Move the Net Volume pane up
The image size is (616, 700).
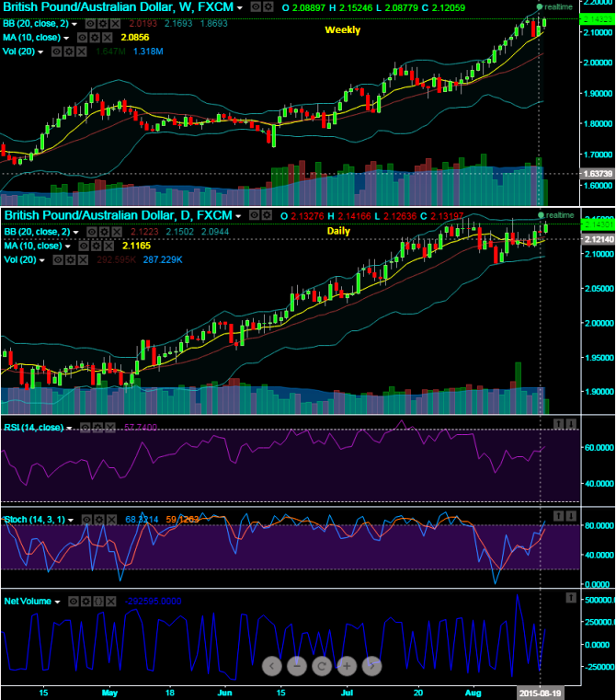[x=571, y=598]
